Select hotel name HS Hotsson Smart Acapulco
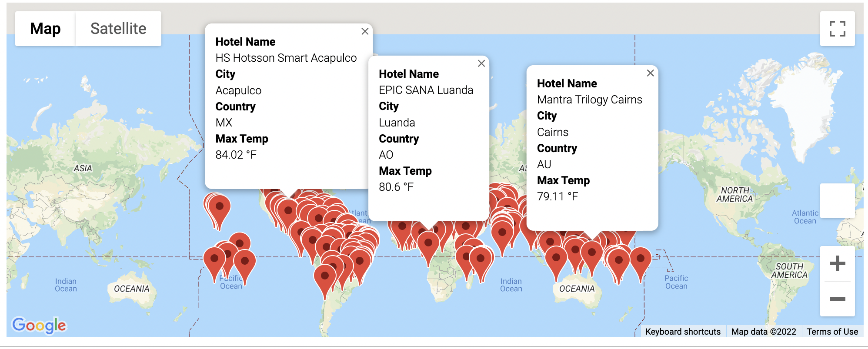Screen dimensions: 868x349 tap(286, 58)
